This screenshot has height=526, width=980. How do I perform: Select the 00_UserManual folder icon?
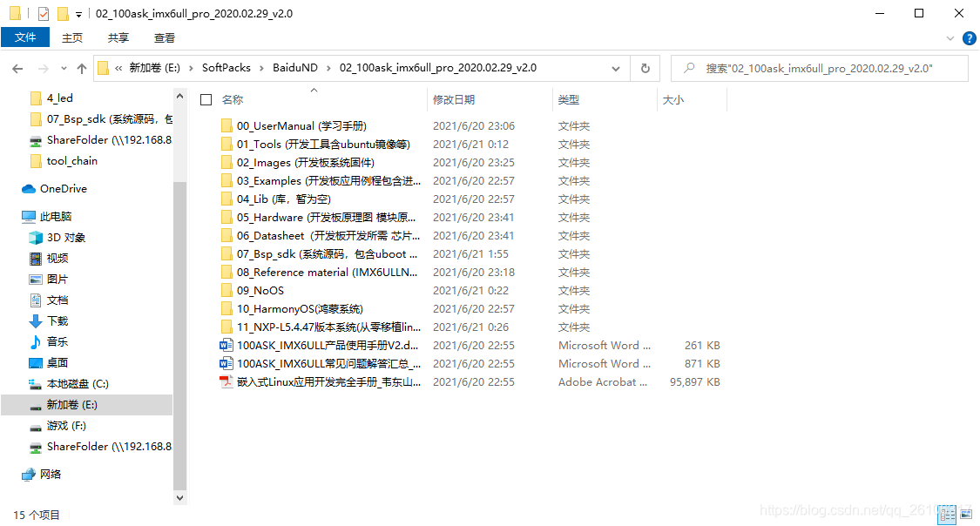coord(226,125)
